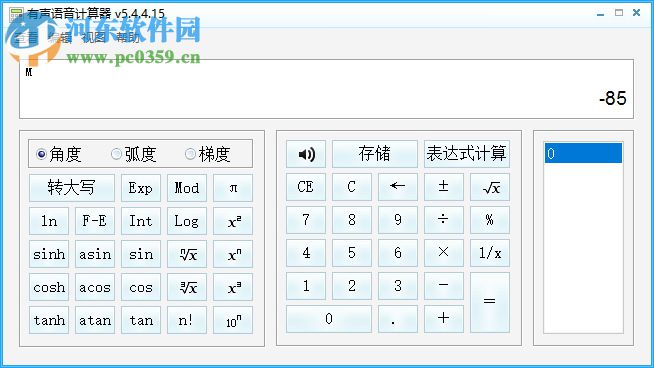
Task: Click the speaker sound button
Action: [306, 154]
